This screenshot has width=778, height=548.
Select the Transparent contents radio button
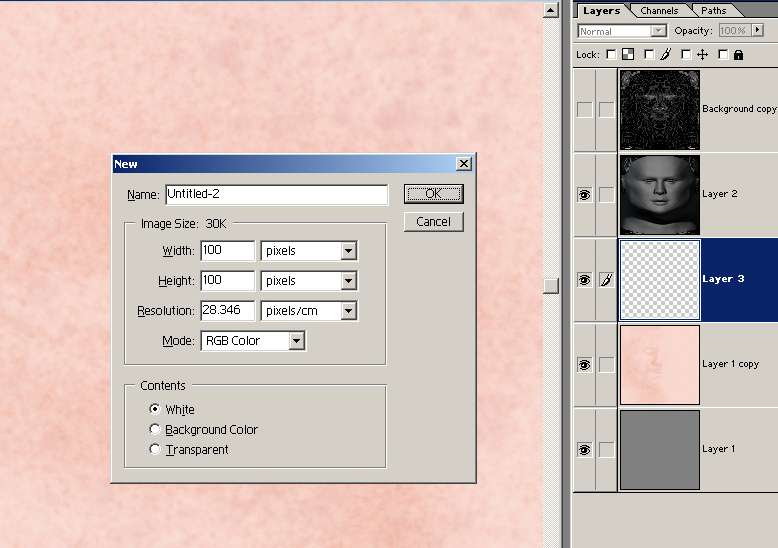tap(155, 450)
